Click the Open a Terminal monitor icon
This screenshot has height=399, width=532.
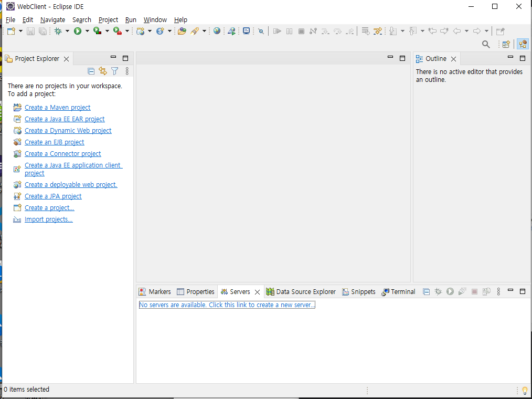coord(246,31)
